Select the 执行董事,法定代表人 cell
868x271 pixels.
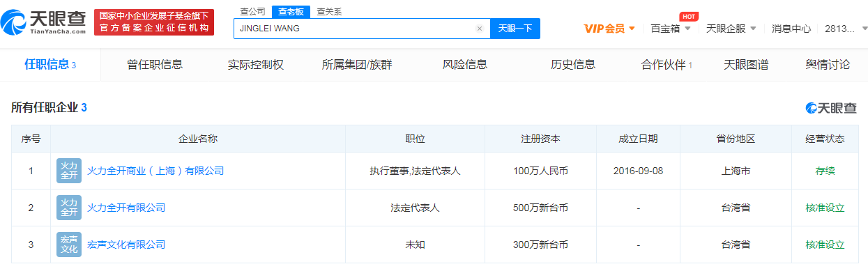tap(416, 171)
